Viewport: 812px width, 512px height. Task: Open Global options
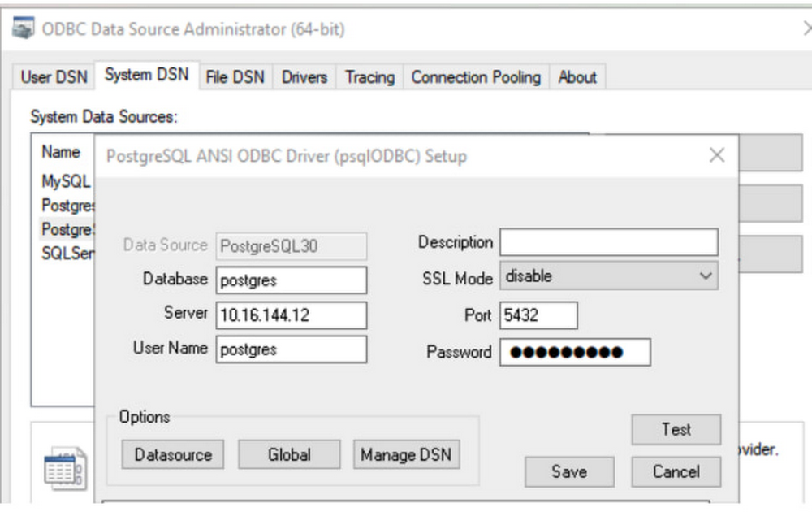coord(289,455)
